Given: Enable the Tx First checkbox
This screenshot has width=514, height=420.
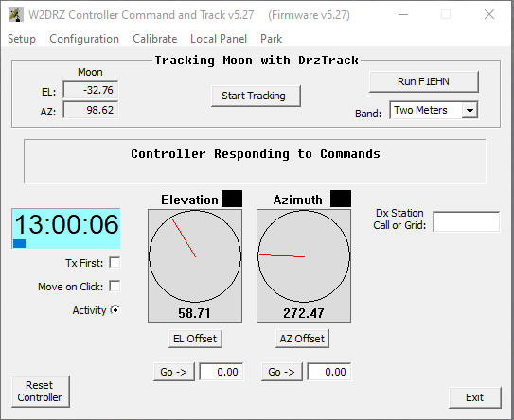Looking at the screenshot, I should coord(115,262).
